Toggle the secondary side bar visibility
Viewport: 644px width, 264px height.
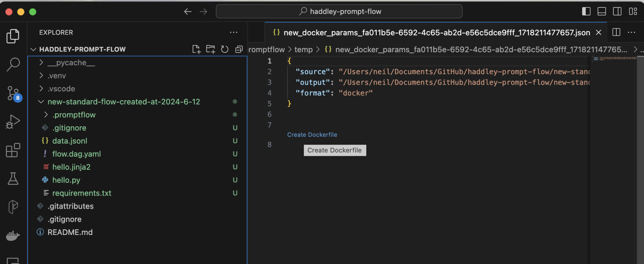[x=617, y=12]
